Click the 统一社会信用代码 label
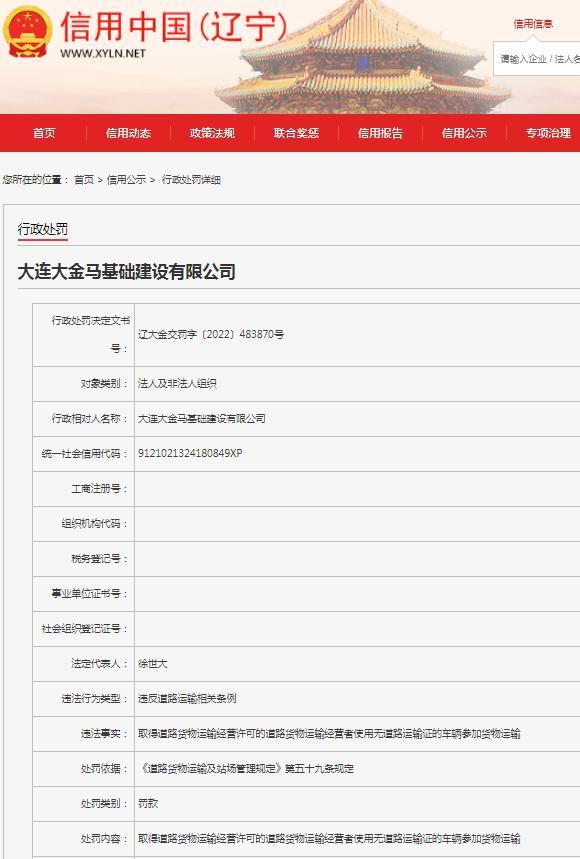This screenshot has width=580, height=859. click(x=85, y=454)
